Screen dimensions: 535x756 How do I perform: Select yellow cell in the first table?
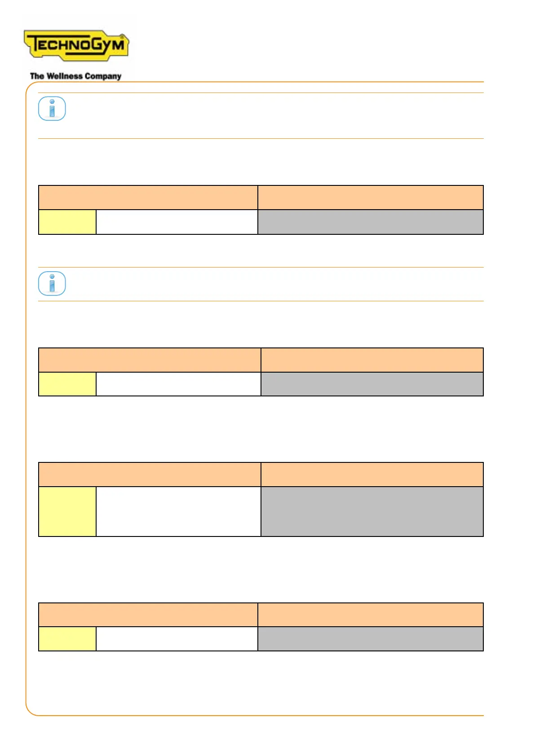[x=67, y=222]
